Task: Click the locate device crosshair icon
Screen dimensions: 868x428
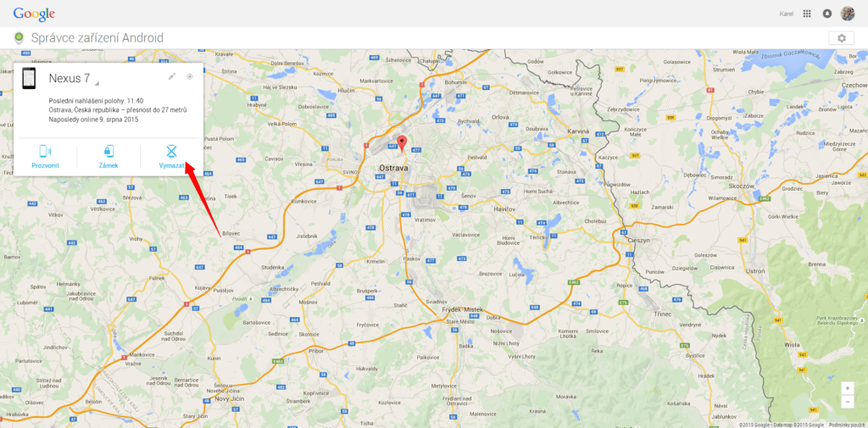Action: click(x=189, y=76)
